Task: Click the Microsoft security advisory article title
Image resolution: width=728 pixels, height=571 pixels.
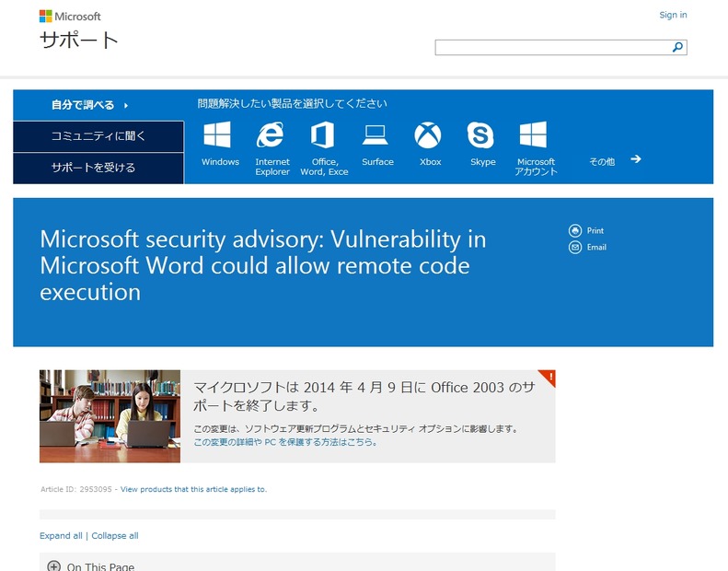Action: 263,266
